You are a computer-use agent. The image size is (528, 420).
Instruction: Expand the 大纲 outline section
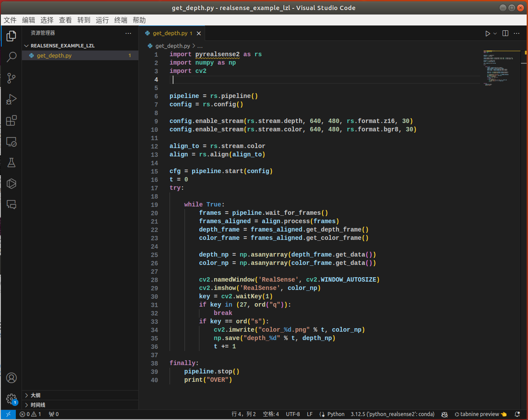36,395
